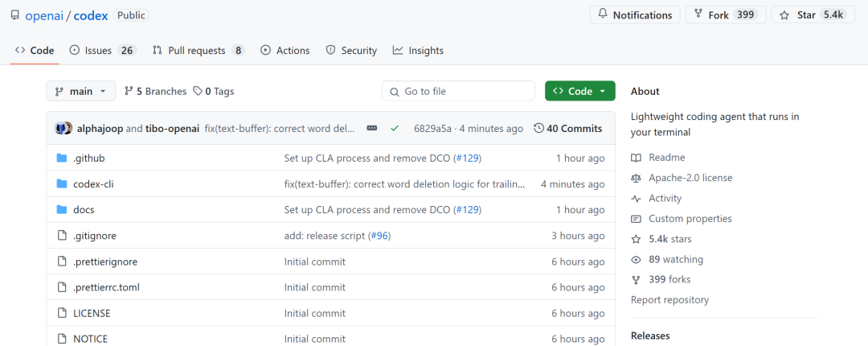Click the .github folder icon
The image size is (868, 346).
click(62, 158)
